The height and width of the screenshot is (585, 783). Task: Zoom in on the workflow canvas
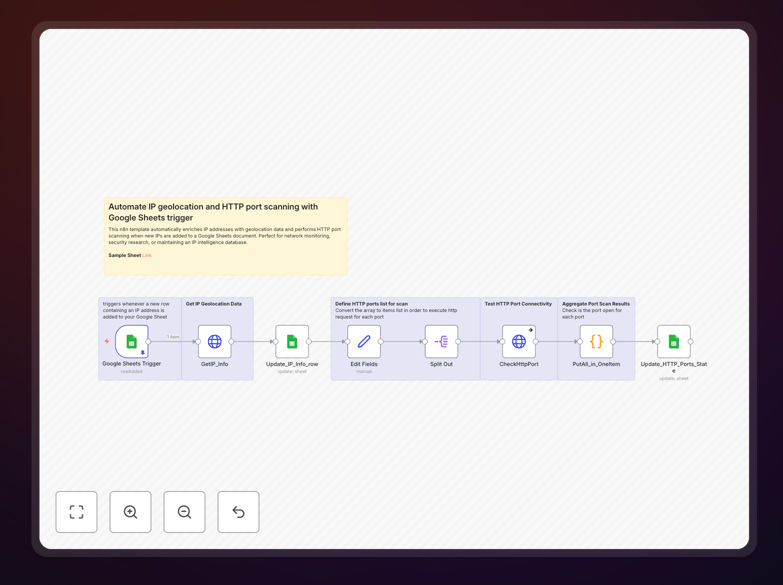point(130,512)
